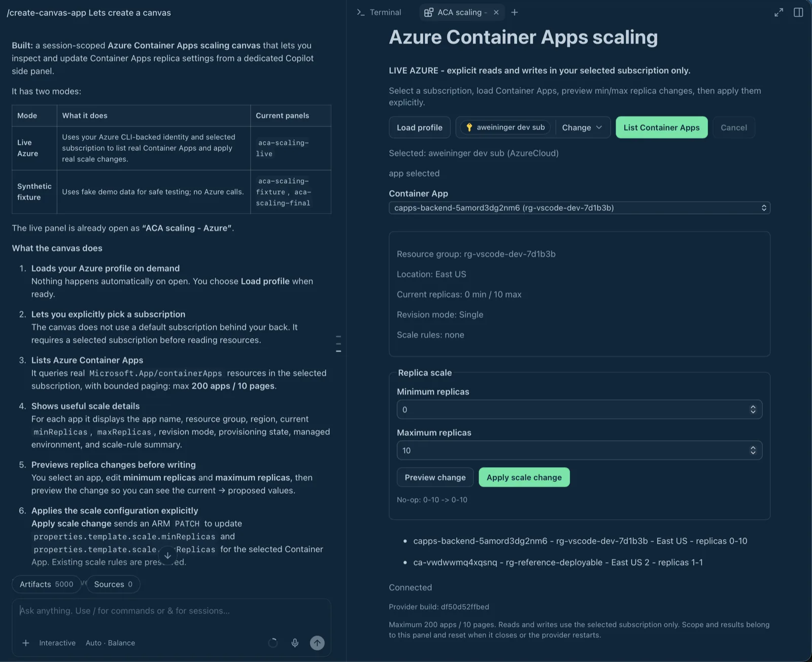Click List Container Apps button
Viewport: 812px width, 662px height.
(661, 127)
